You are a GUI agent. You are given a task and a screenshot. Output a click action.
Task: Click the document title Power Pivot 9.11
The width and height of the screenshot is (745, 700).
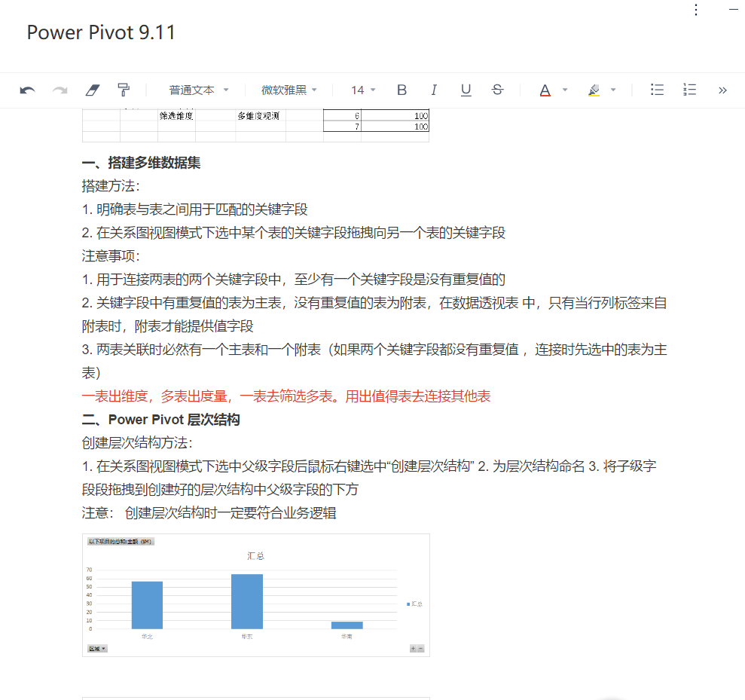coord(101,33)
